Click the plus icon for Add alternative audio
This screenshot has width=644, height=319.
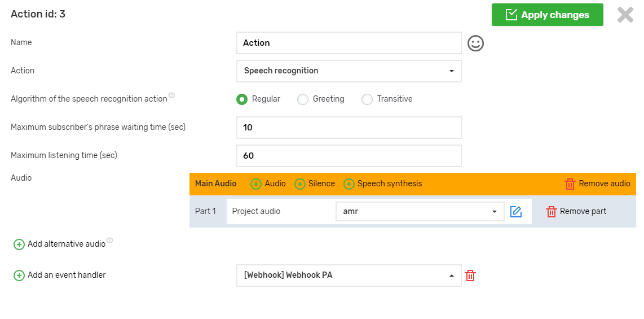(x=19, y=244)
